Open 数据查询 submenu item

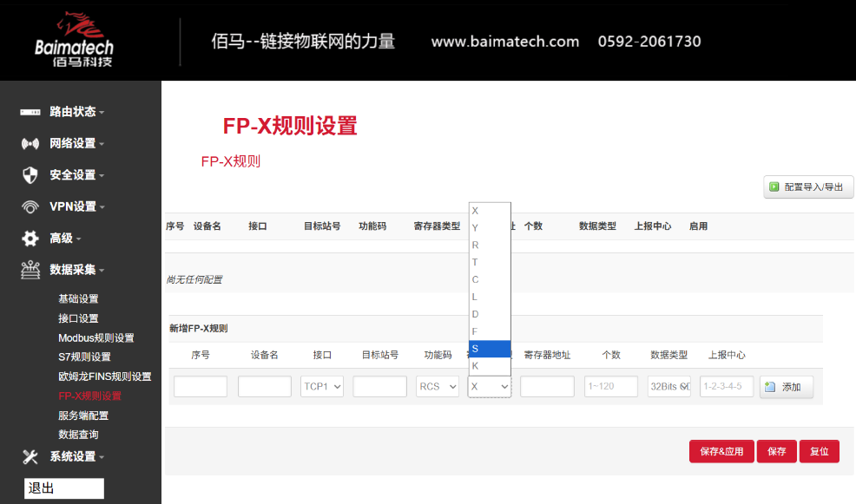coord(78,435)
